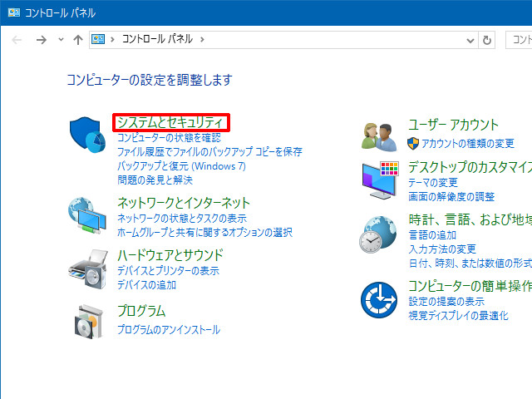Click the コンピューターの簡単操作 blue circle icon
532x399 pixels.
(379, 300)
